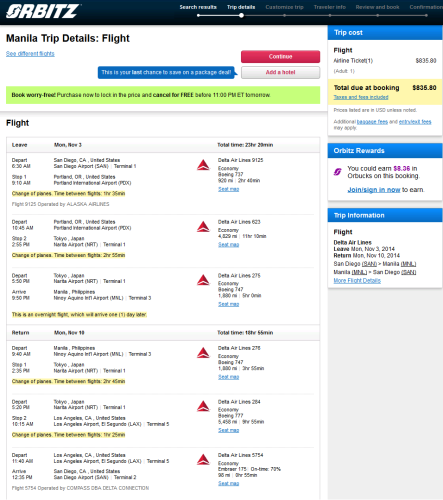Click the red Continue button
This screenshot has height=500, width=443.
click(280, 57)
